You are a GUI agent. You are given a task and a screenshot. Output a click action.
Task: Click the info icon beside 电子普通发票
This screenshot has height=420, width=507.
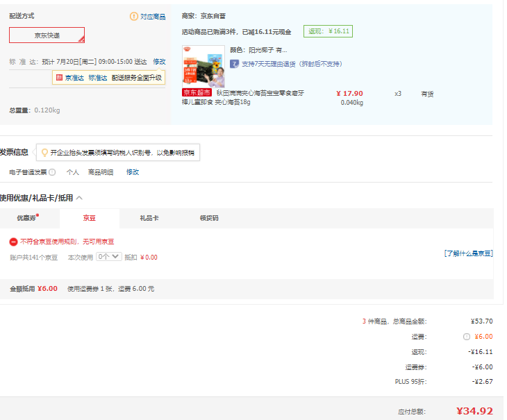click(x=52, y=172)
